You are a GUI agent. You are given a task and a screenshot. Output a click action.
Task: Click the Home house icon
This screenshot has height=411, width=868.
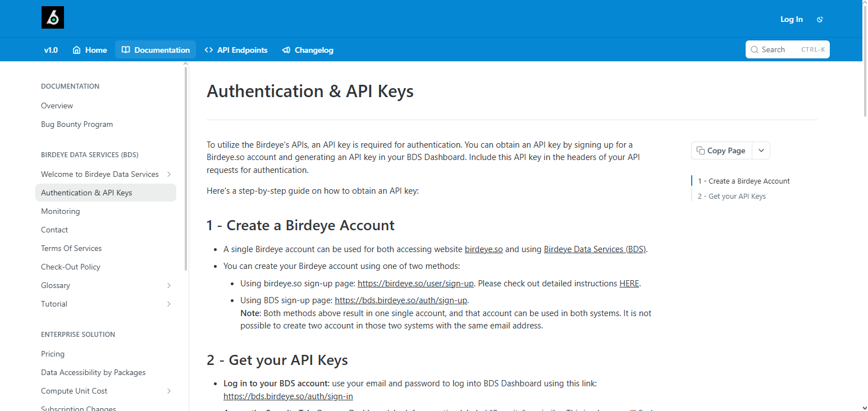click(77, 50)
